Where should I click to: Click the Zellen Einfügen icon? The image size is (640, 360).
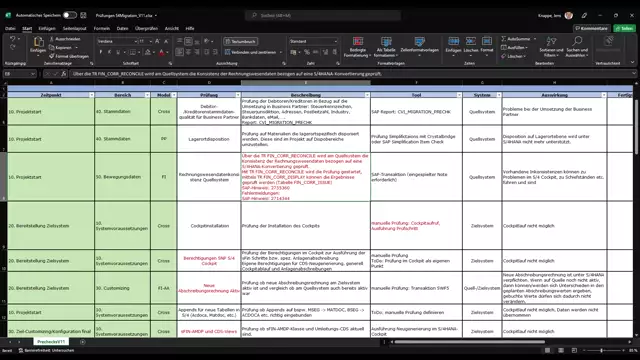[453, 41]
